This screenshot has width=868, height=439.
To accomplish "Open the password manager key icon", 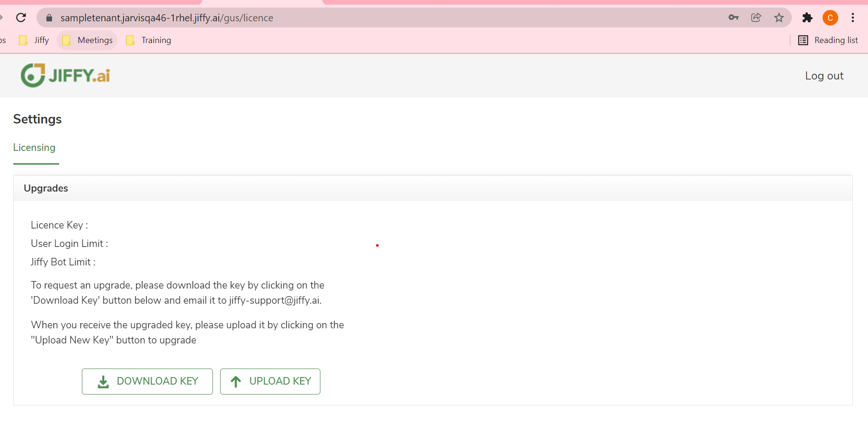I will (733, 18).
